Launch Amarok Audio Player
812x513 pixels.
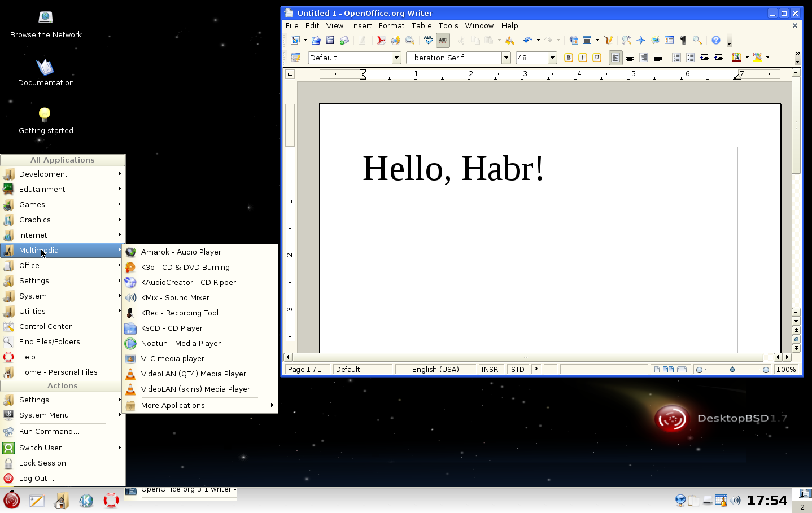(181, 252)
